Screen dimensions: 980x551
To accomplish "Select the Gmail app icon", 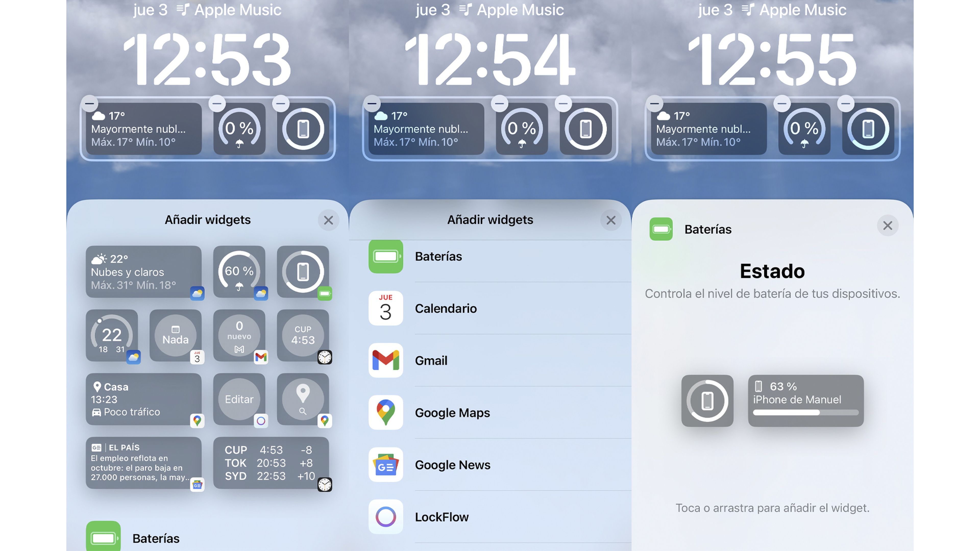I will coord(386,360).
